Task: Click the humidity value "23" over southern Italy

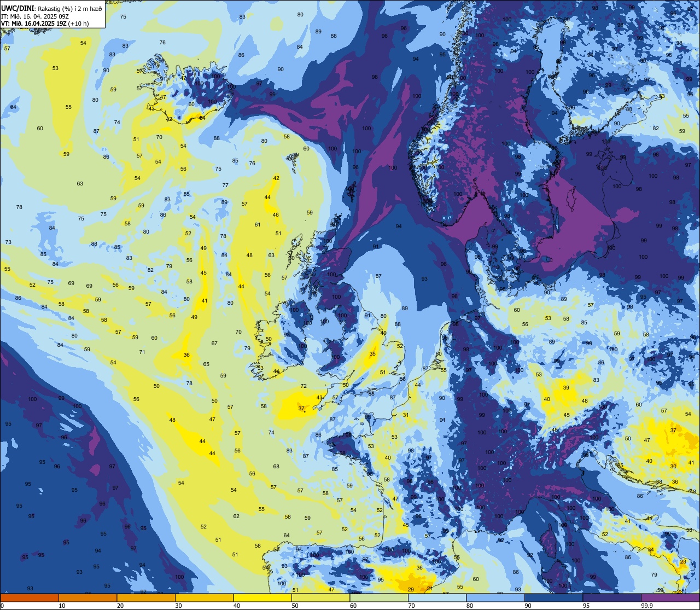Action: click(x=683, y=562)
